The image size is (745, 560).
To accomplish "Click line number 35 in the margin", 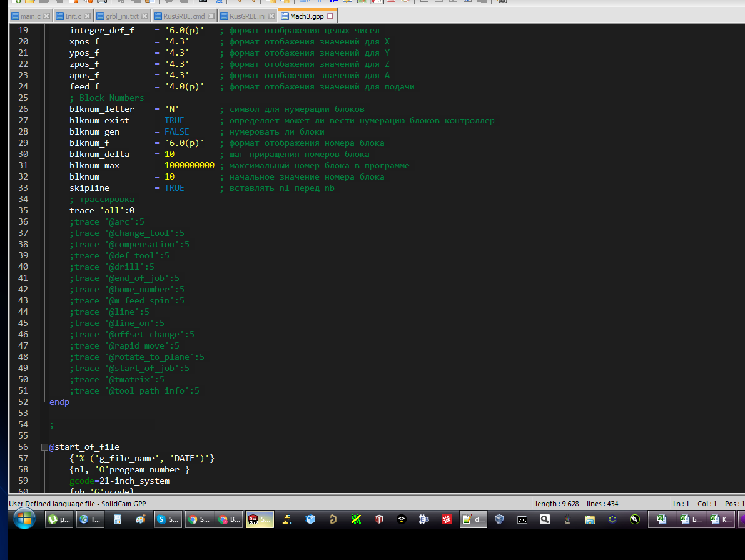I will point(23,211).
